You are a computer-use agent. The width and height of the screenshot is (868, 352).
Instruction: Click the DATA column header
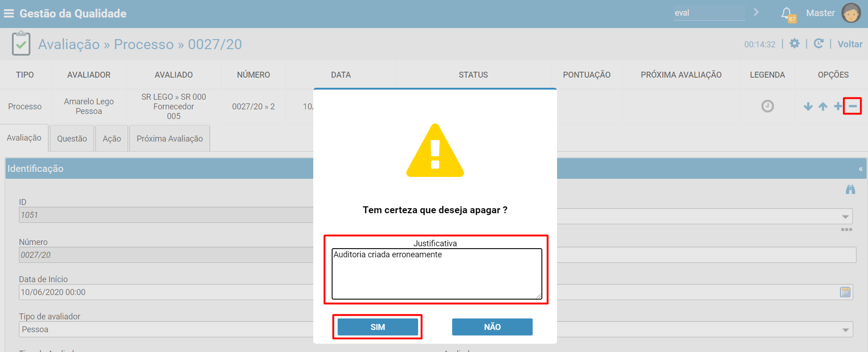pyautogui.click(x=341, y=74)
